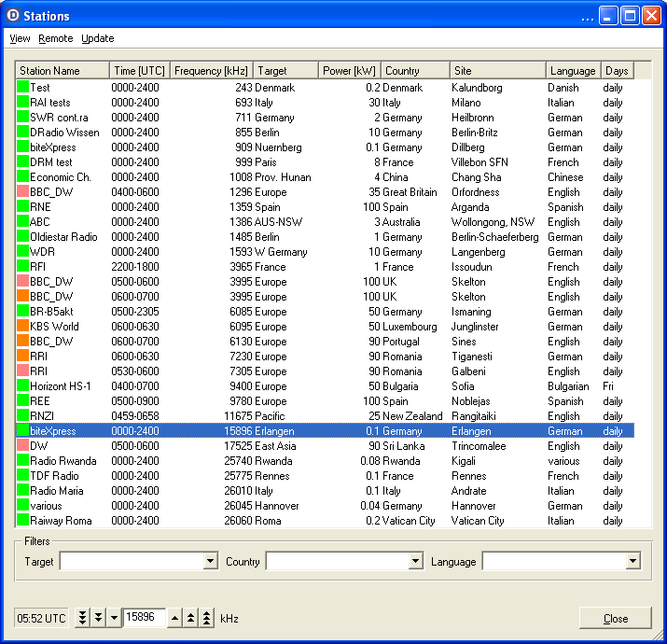This screenshot has width=667, height=644.
Task: Click the triple up arrow frequency button
Action: 206,618
